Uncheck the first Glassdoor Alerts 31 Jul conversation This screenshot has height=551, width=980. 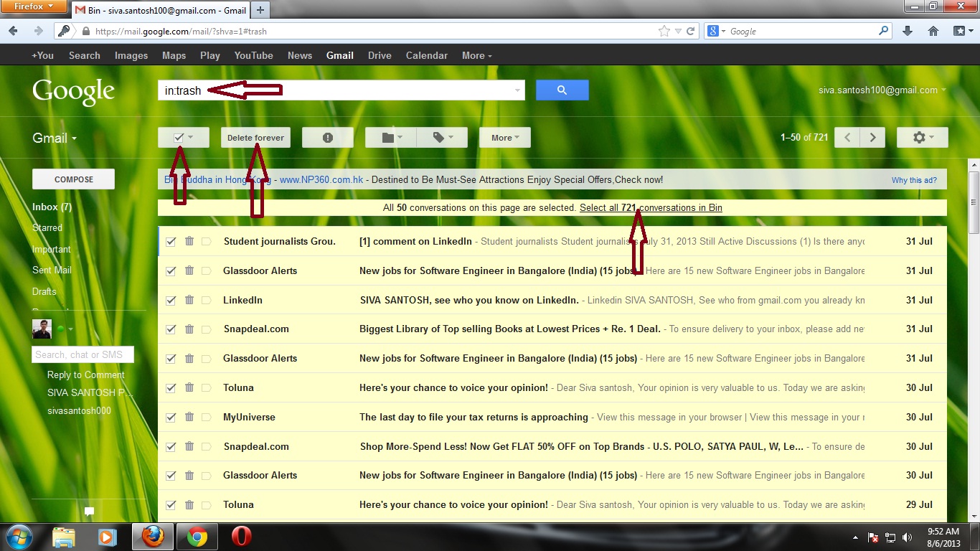pyautogui.click(x=171, y=271)
